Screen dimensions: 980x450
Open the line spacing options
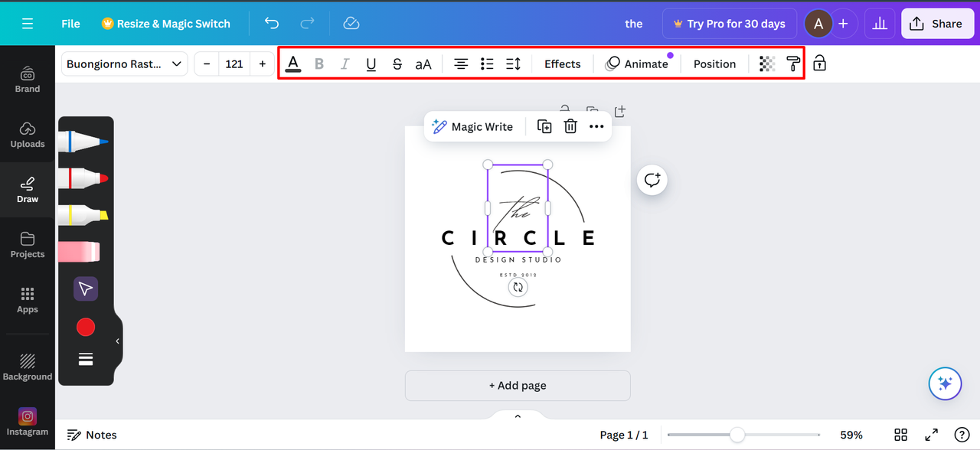point(513,64)
